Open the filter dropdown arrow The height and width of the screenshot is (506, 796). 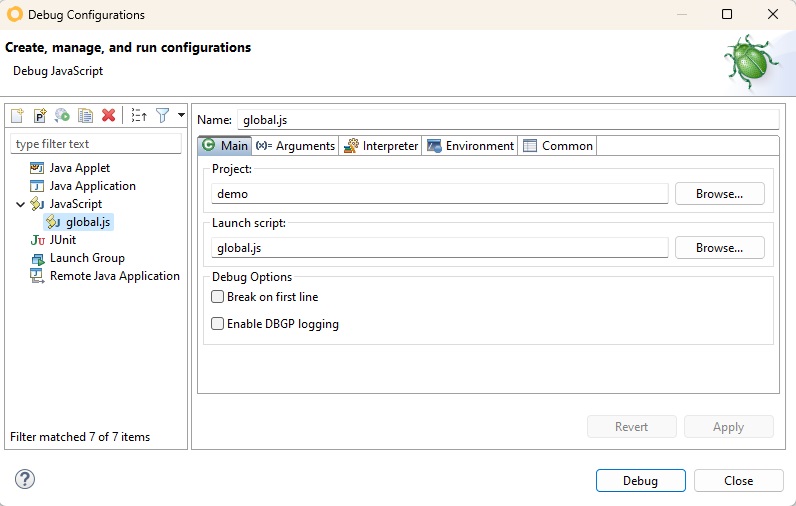pos(181,116)
